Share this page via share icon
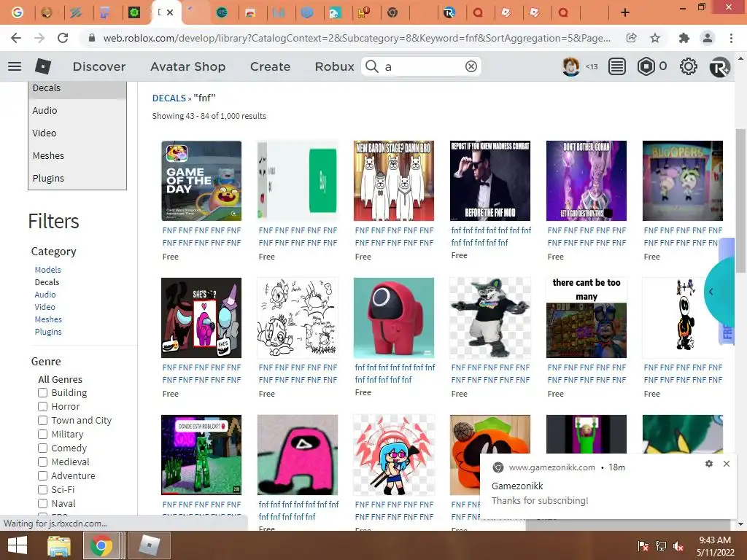This screenshot has height=560, width=747. click(x=631, y=38)
